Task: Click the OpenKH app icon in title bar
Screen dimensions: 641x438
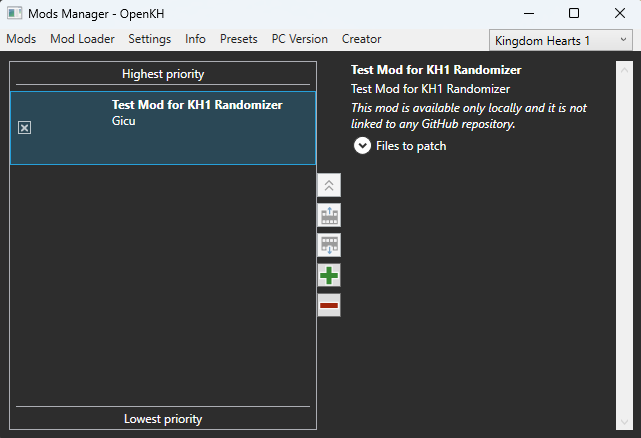Action: [x=14, y=13]
